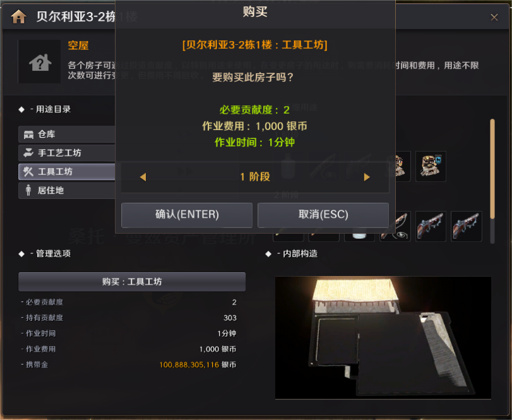Select the workbench item icon with blue badge
512x420 pixels.
(x=431, y=166)
